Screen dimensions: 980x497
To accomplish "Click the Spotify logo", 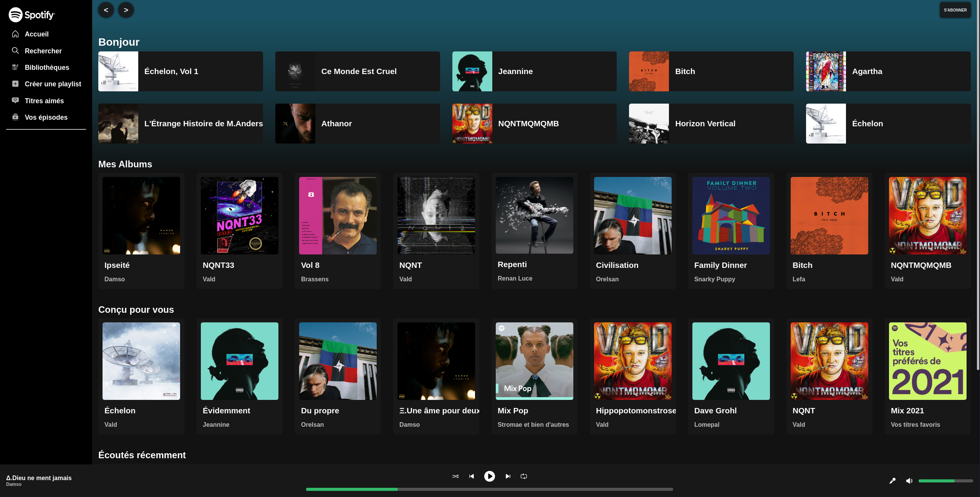I will 31,15.
